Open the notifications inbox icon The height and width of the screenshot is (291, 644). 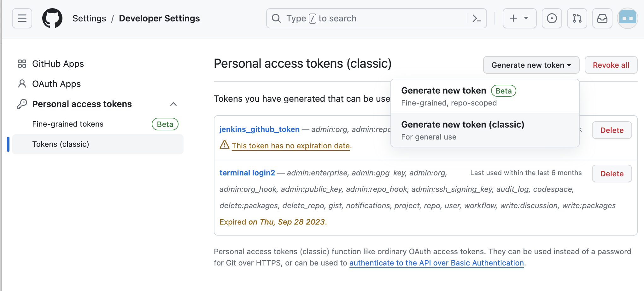602,18
